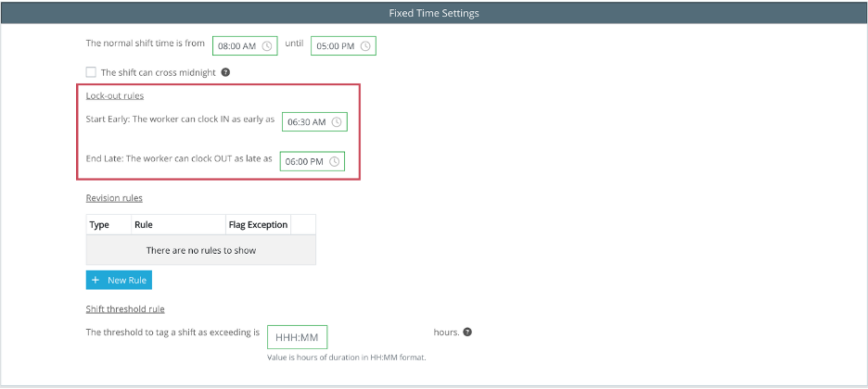
Task: Focus the HHH:MM threshold input field
Action: pos(297,337)
